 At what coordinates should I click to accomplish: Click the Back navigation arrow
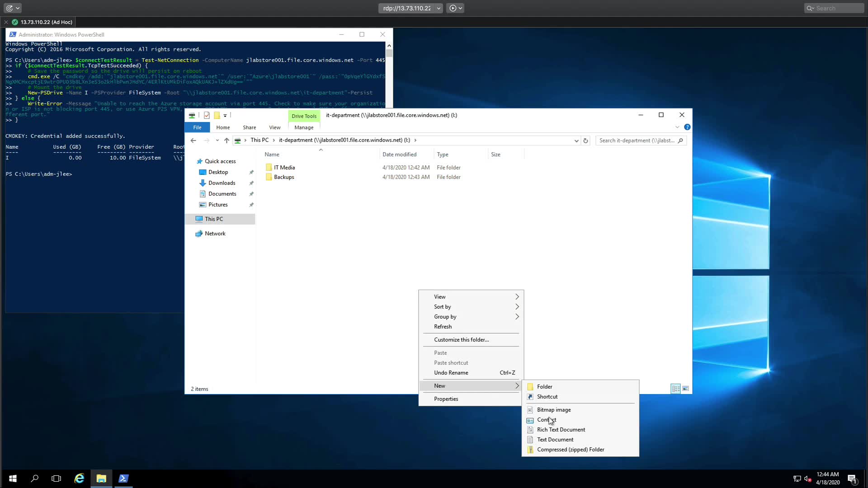point(193,141)
